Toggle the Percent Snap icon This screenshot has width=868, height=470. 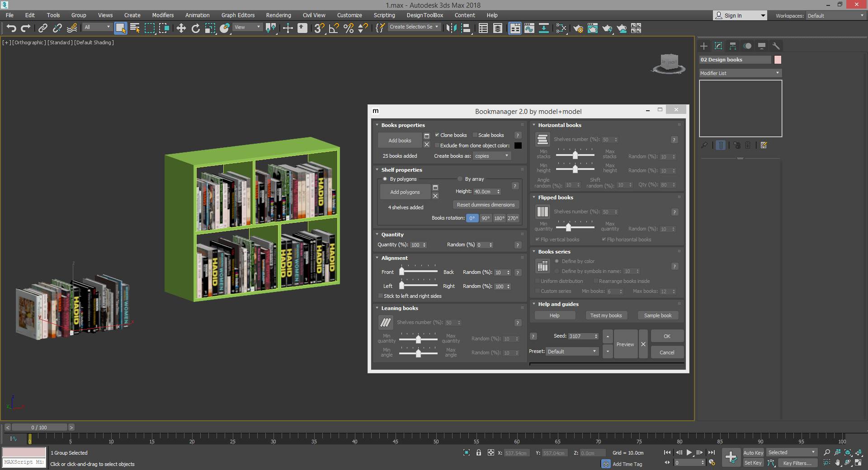pyautogui.click(x=348, y=28)
